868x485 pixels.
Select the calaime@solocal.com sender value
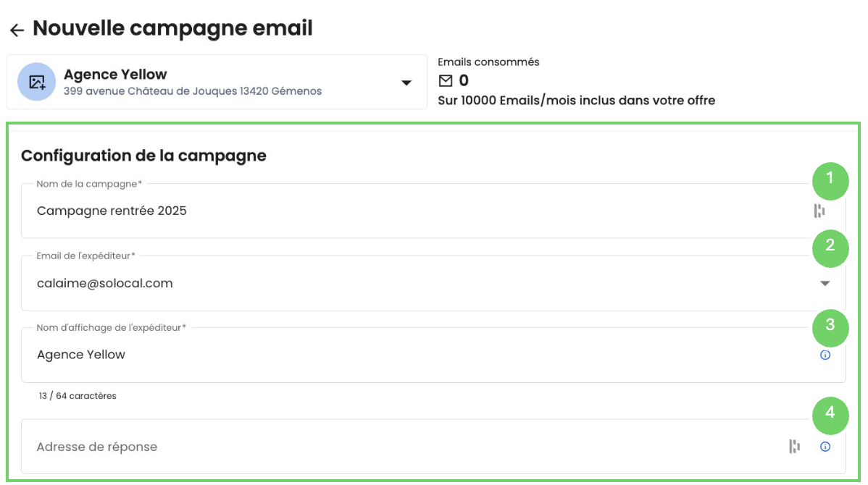pyautogui.click(x=105, y=283)
